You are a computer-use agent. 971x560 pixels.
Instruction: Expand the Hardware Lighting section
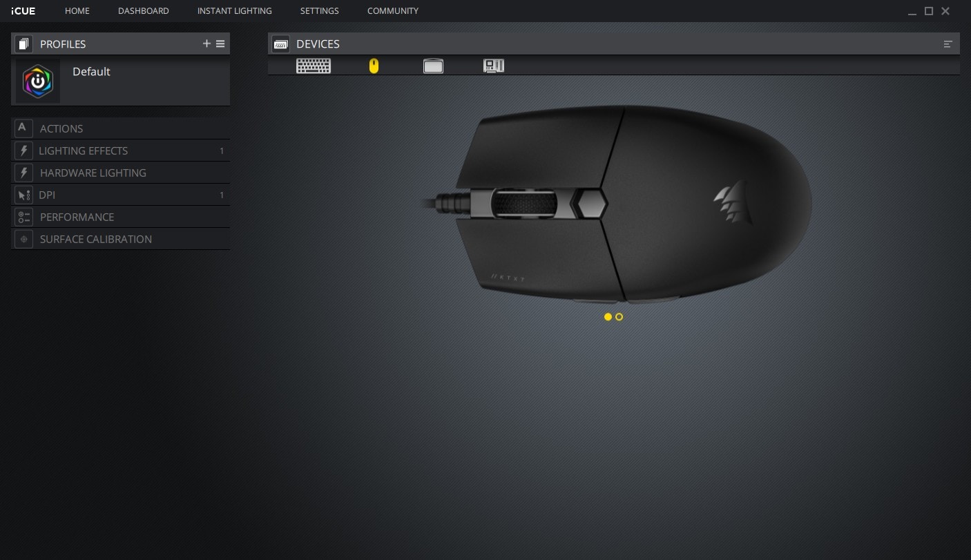(x=93, y=173)
